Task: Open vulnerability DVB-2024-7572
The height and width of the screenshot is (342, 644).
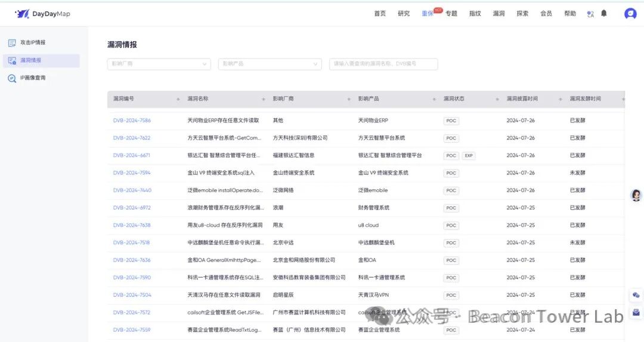Action: (132, 312)
